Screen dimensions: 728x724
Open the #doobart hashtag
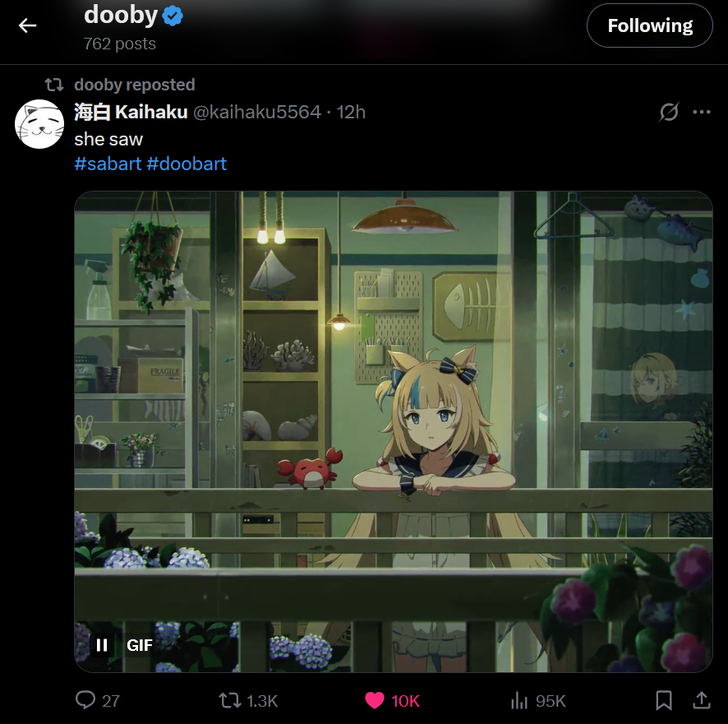187,164
